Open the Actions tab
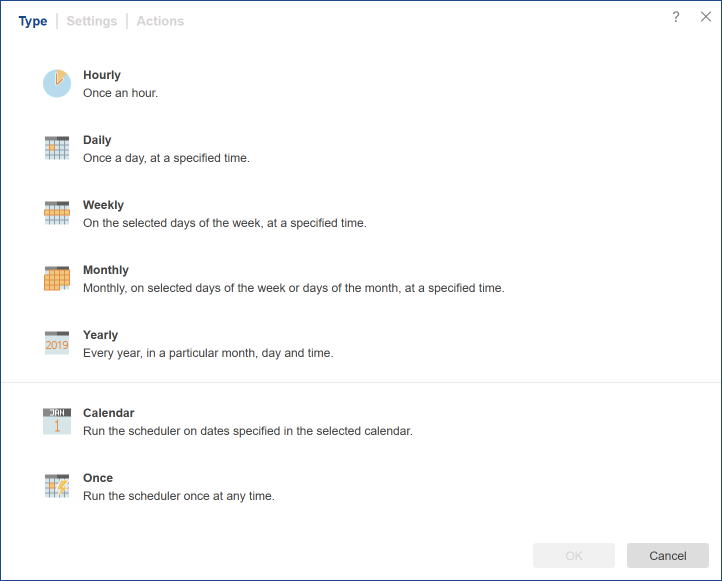Viewport: 722px width, 581px height. pyautogui.click(x=160, y=21)
